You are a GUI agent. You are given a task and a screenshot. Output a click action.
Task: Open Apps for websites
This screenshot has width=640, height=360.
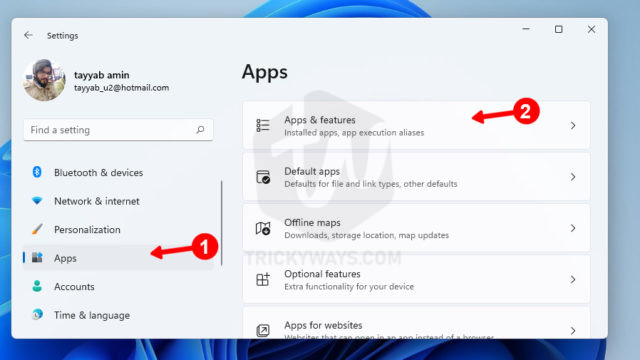click(416, 323)
